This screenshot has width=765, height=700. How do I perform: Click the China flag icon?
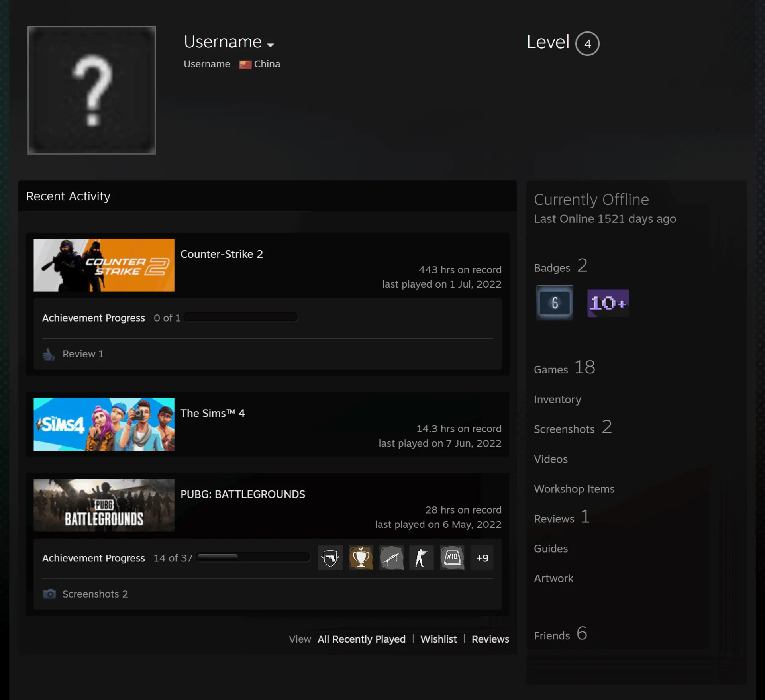[245, 65]
